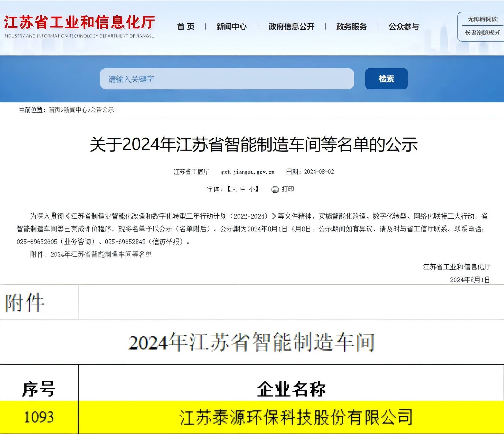Image resolution: width=504 pixels, height=434 pixels.
Task: Select the 政务服务 navigation item
Action: pyautogui.click(x=351, y=27)
